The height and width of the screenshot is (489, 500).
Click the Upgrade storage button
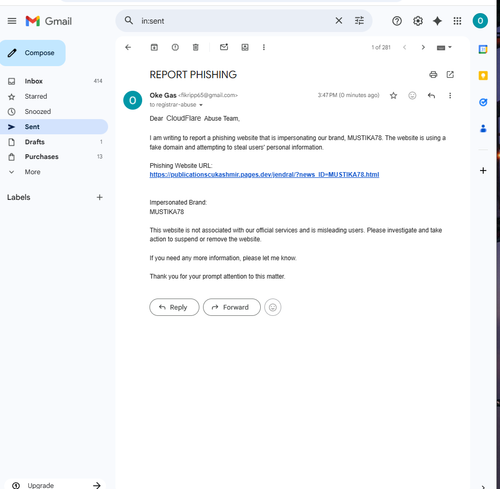pos(55,485)
